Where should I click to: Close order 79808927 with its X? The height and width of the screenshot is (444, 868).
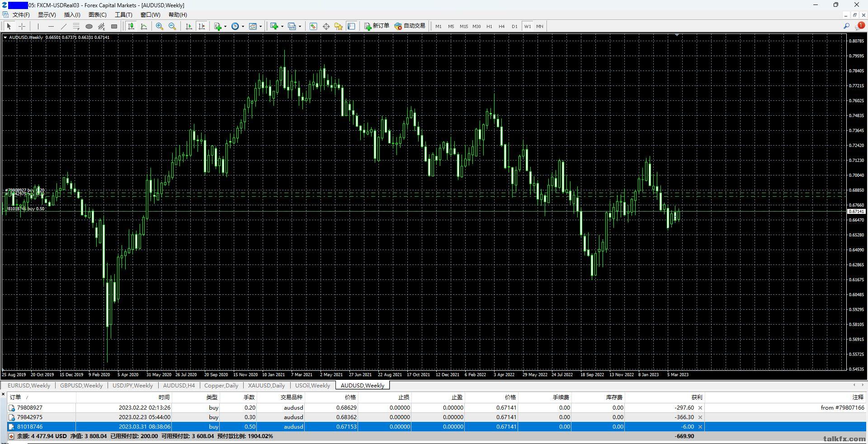coord(700,408)
